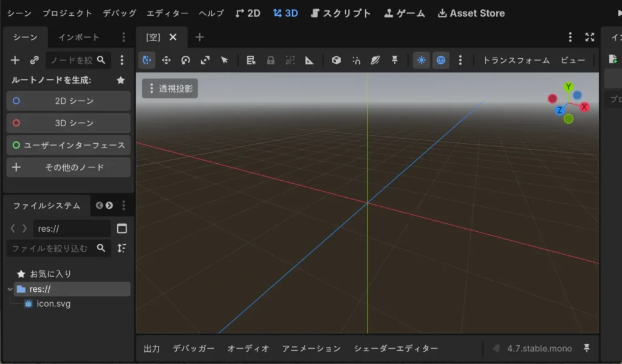
Task: Create a ユーザーインターフェース root node
Action: [x=68, y=146]
